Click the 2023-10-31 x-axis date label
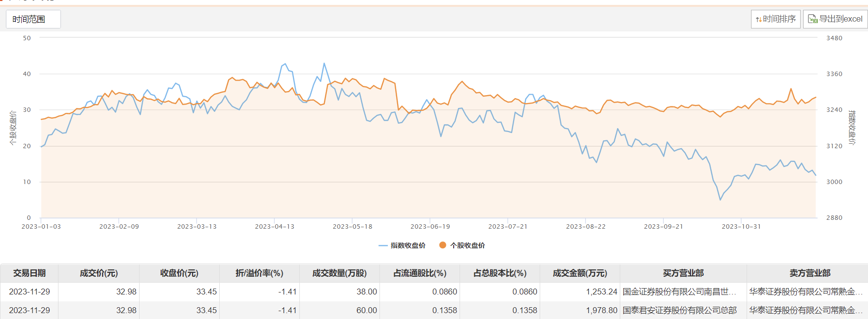868x319 pixels. click(x=741, y=226)
